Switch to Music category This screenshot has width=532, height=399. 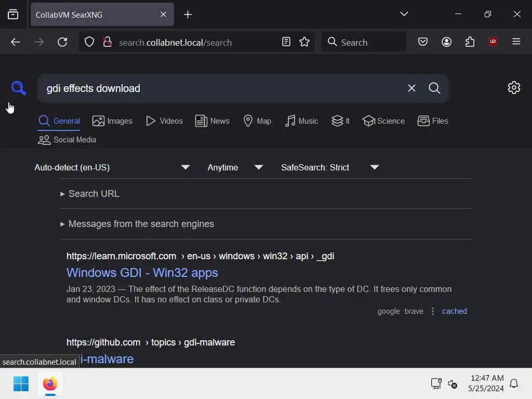click(301, 121)
